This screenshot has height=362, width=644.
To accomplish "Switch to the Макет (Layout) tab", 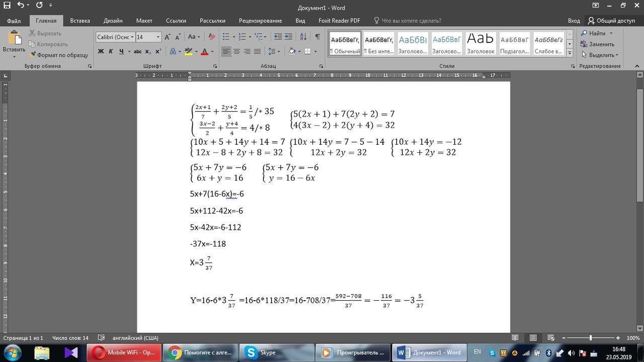I will [x=144, y=21].
